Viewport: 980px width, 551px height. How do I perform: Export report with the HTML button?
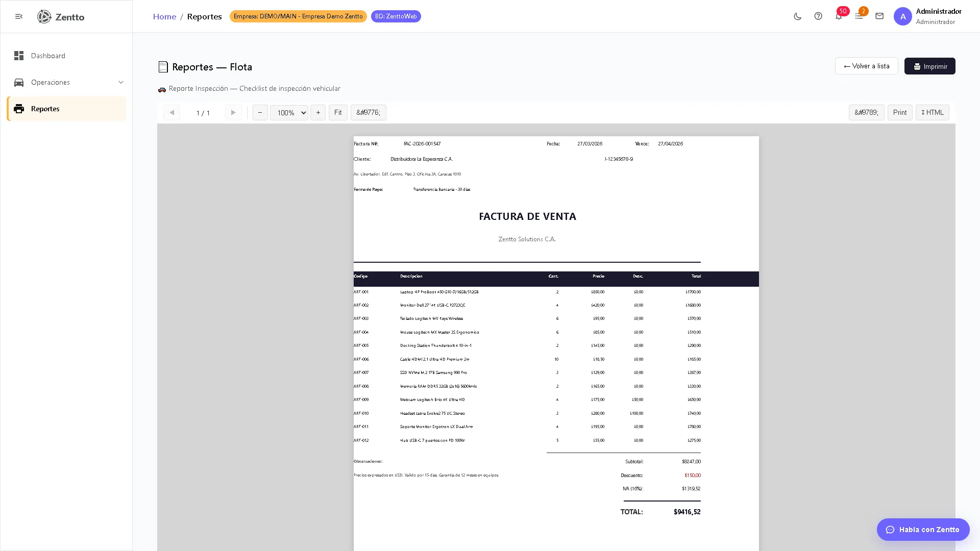pos(933,113)
